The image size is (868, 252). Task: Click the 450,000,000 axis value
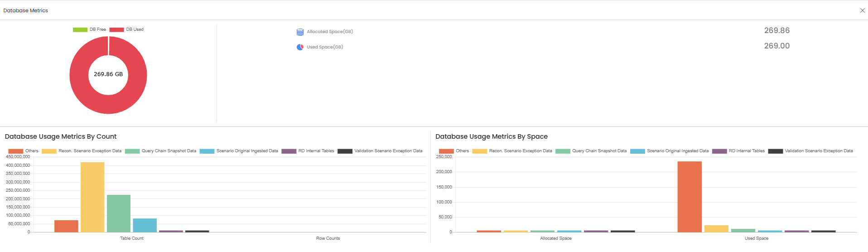click(x=18, y=157)
